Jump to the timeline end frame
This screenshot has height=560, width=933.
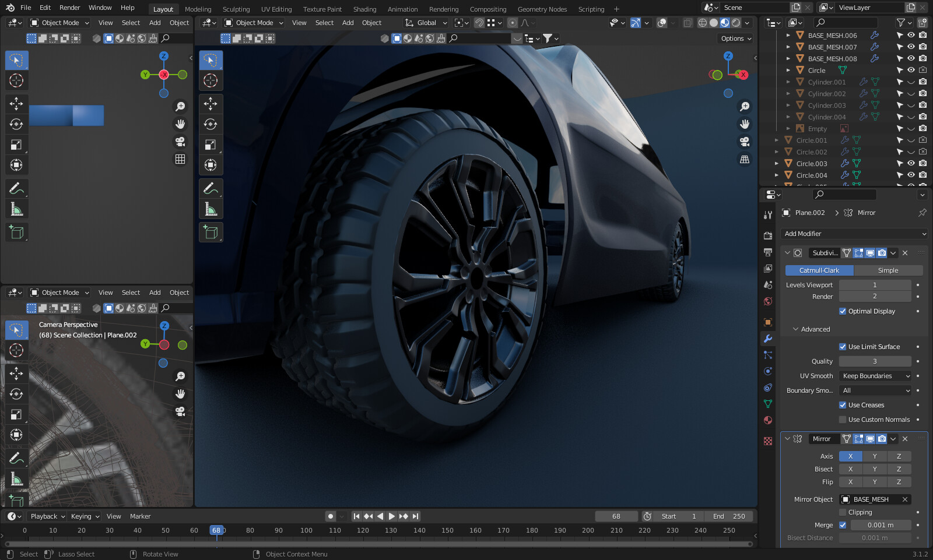[x=415, y=516]
